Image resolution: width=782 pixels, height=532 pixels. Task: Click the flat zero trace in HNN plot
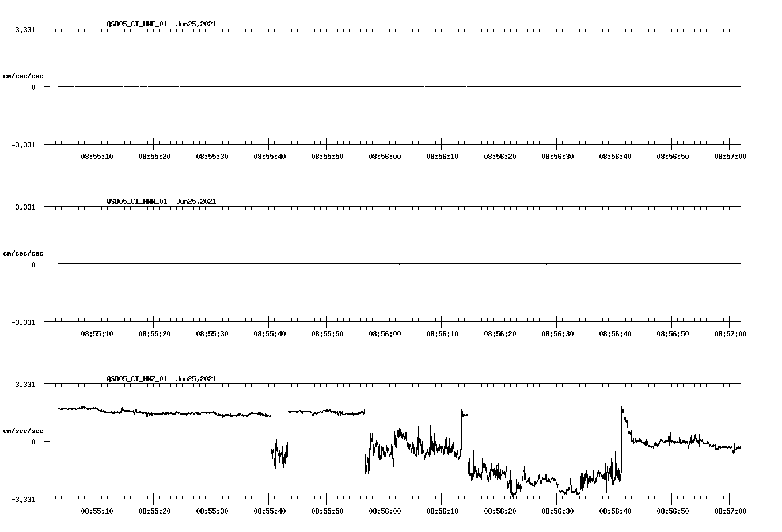[x=399, y=264]
